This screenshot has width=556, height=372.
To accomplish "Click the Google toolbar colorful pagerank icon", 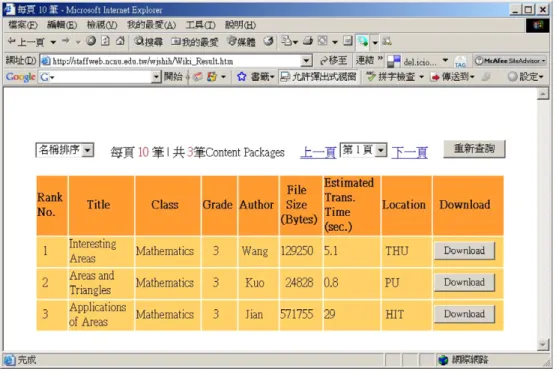I will pyautogui.click(x=212, y=77).
